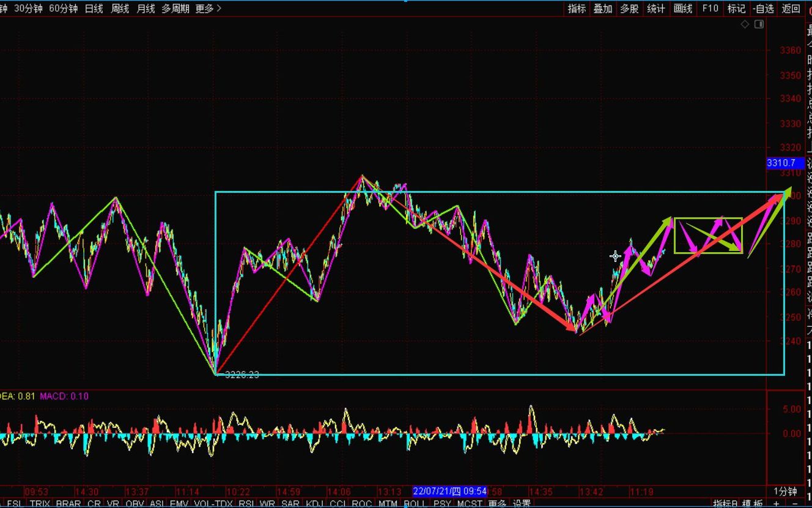Select the ROC indicator tab
Image resolution: width=812 pixels, height=508 pixels.
point(361,504)
